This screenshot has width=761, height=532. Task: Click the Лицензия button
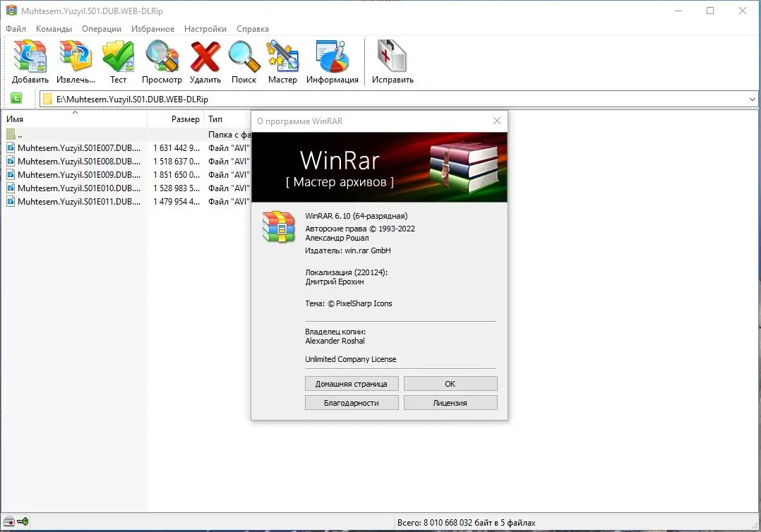[x=450, y=402]
